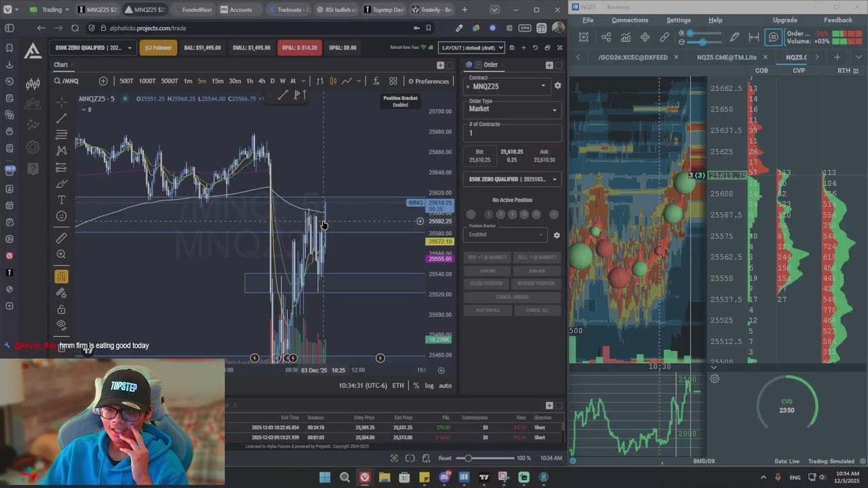Toggle hide all drawings eye icon
Screen dimensions: 868x488
[62, 325]
